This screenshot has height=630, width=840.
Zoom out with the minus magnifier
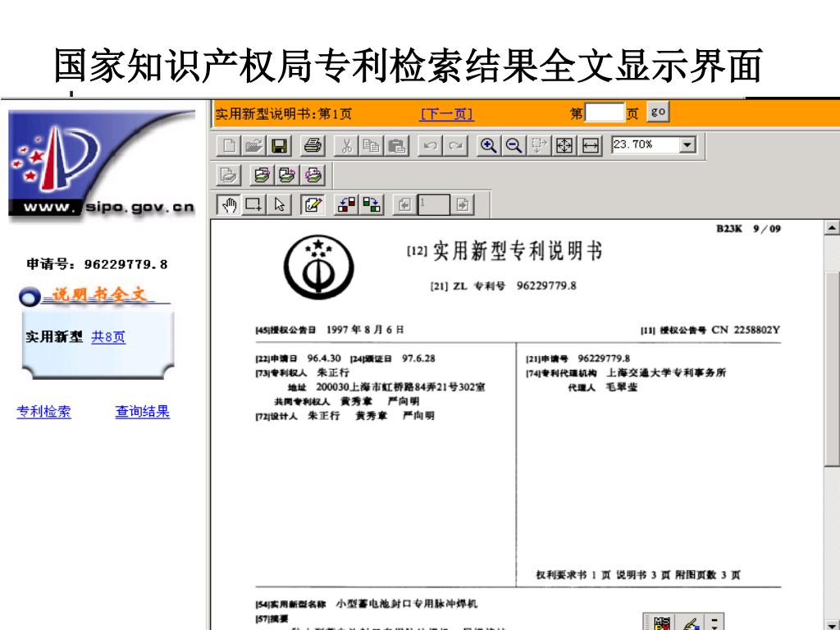(x=514, y=146)
